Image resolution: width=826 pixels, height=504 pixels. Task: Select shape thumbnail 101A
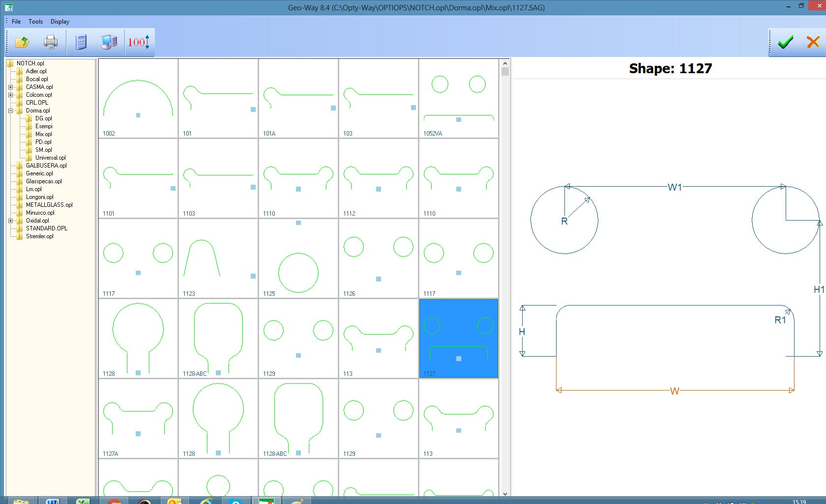pos(298,98)
